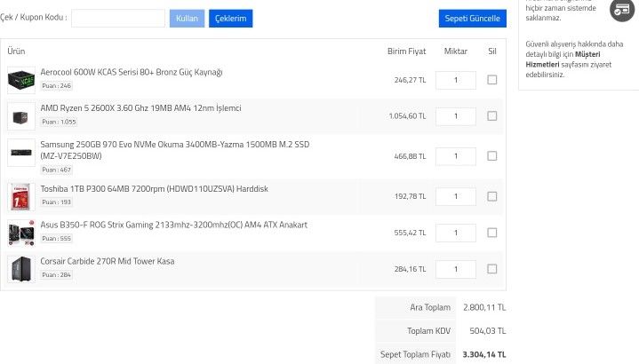Select quantity field of Samsung 970 Evo row
The height and width of the screenshot is (364, 639).
456,156
